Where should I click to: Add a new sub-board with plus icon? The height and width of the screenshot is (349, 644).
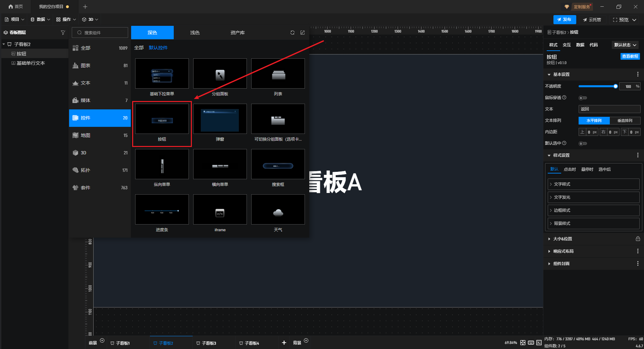[x=284, y=343]
